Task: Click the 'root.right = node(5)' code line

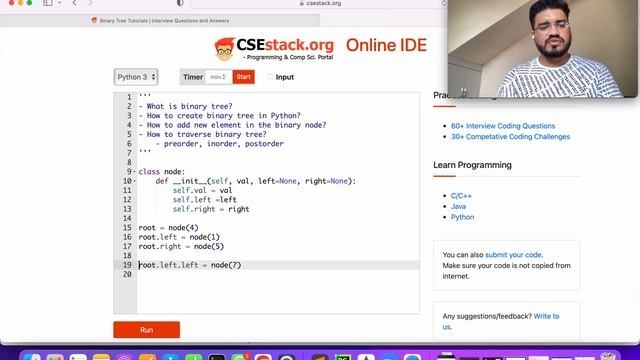Action: click(x=181, y=247)
